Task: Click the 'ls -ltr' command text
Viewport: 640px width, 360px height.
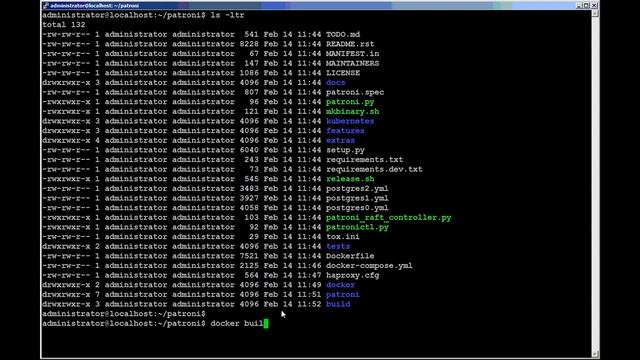Action: click(227, 16)
